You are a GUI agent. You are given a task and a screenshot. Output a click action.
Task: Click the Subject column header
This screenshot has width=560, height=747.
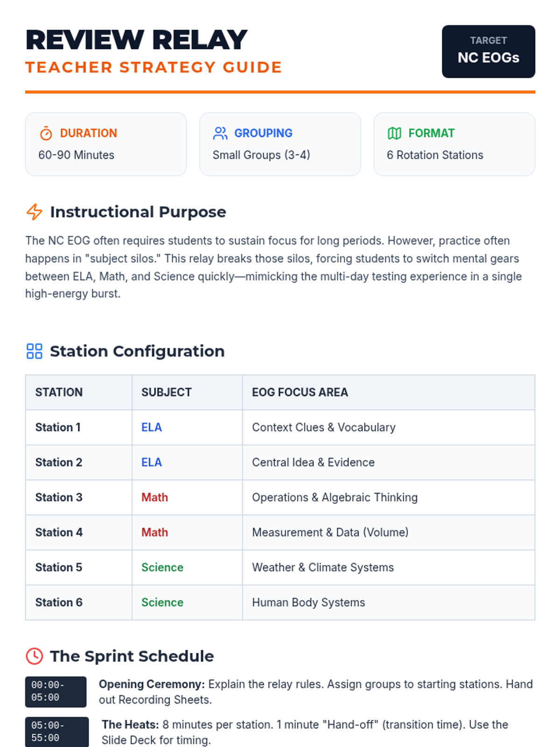(167, 392)
